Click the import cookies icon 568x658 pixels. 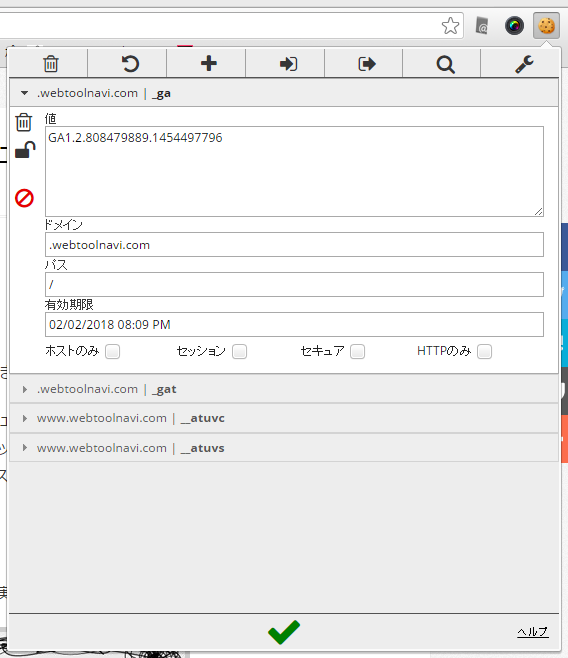tap(288, 64)
